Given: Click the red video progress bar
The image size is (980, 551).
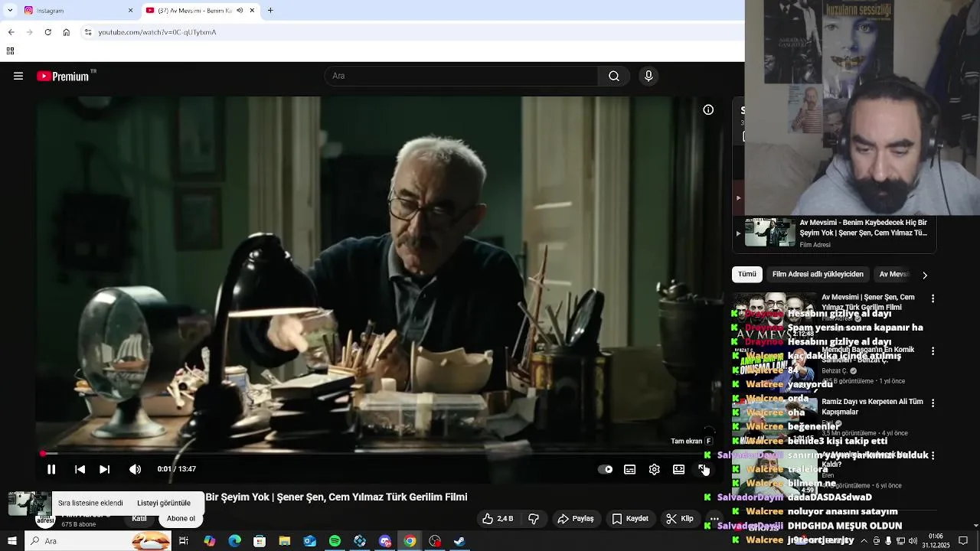Looking at the screenshot, I should point(380,454).
